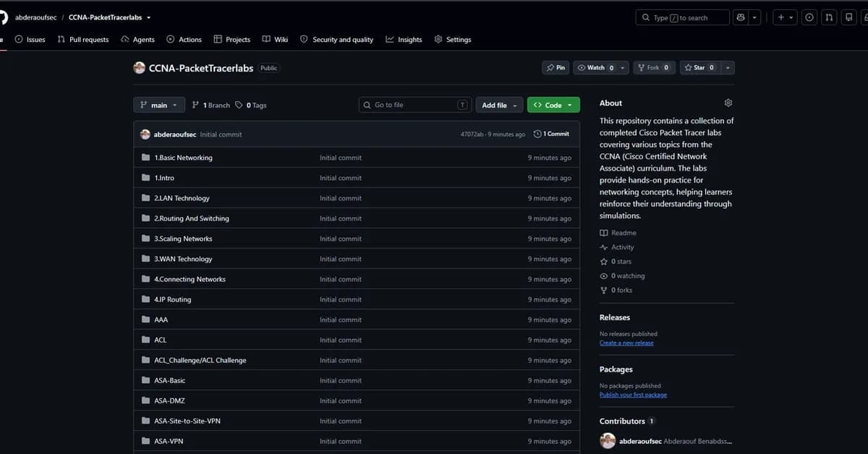
Task: Switch to the Pull requests tab
Action: [83, 40]
